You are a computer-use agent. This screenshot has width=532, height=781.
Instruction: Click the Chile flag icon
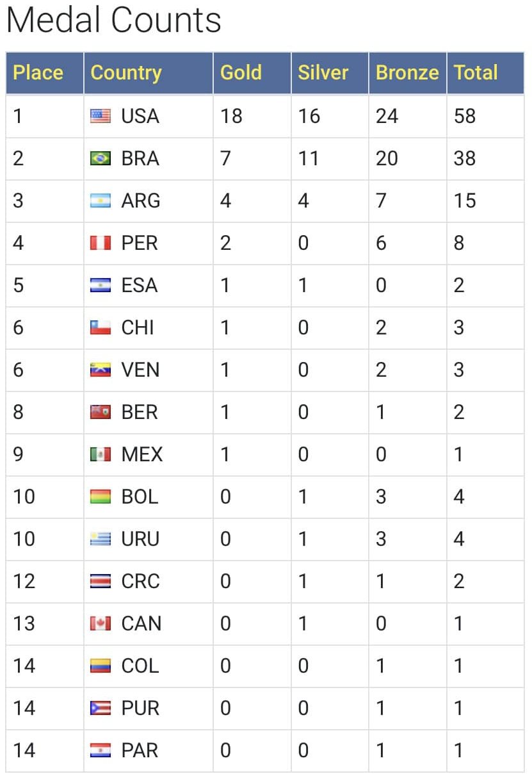pos(101,327)
